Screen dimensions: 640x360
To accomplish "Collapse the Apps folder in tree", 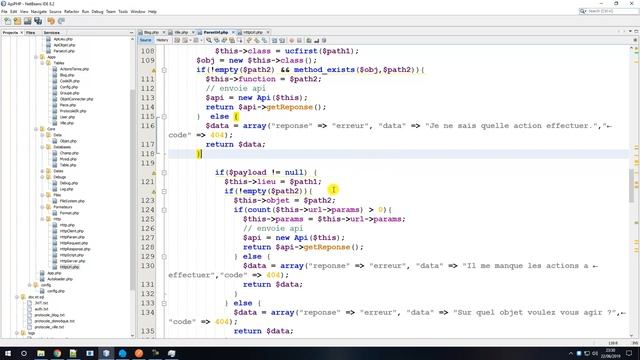I will coord(36,57).
